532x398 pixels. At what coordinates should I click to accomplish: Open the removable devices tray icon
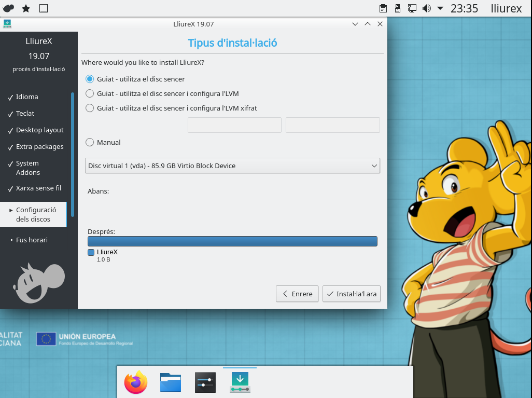[398, 8]
